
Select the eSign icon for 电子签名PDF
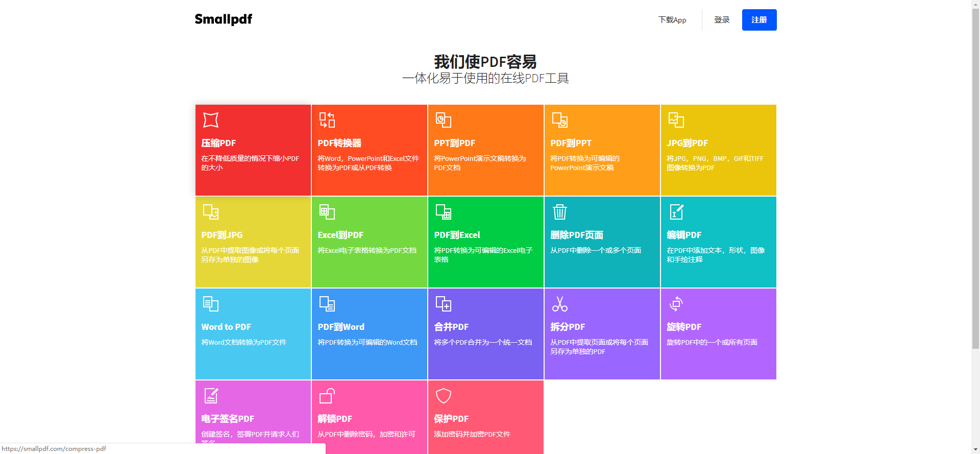(x=211, y=396)
